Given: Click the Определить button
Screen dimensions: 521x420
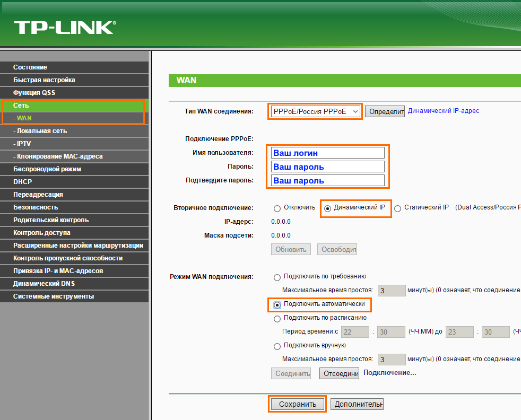Looking at the screenshot, I should [x=385, y=111].
